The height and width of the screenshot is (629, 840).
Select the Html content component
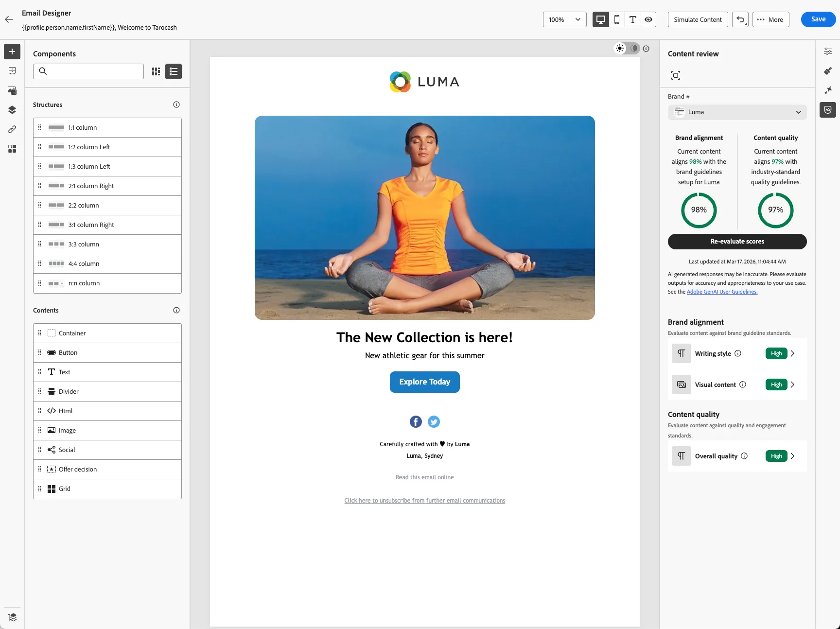tap(107, 411)
